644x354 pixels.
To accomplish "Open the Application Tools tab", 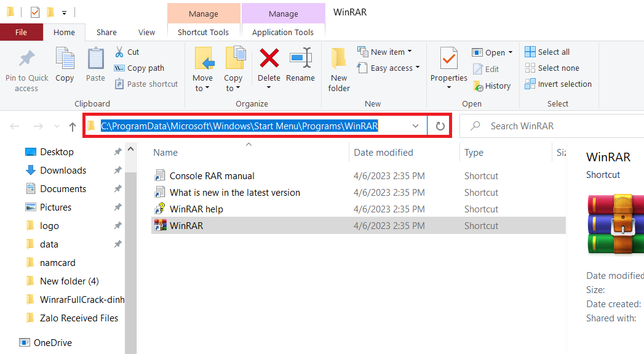I will click(283, 32).
